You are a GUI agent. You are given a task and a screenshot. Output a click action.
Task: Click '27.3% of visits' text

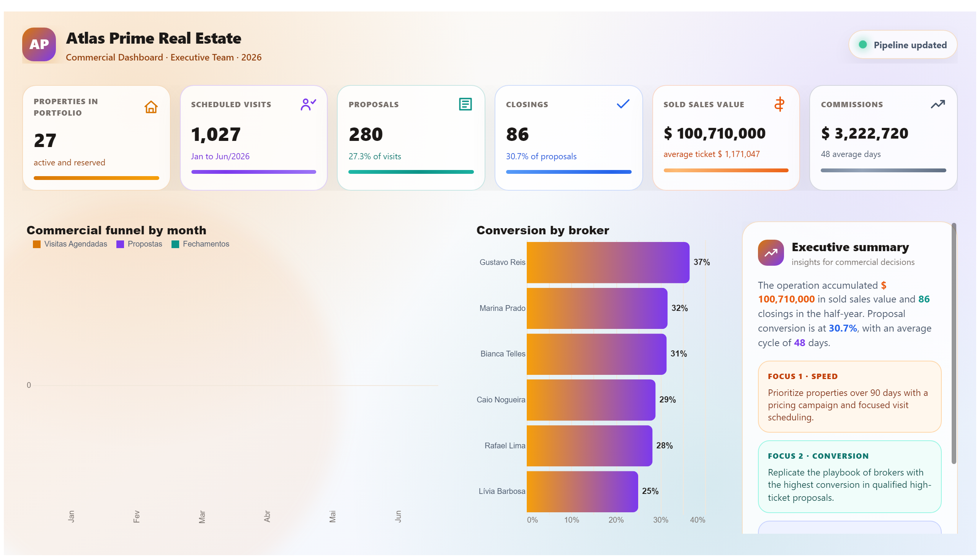374,157
